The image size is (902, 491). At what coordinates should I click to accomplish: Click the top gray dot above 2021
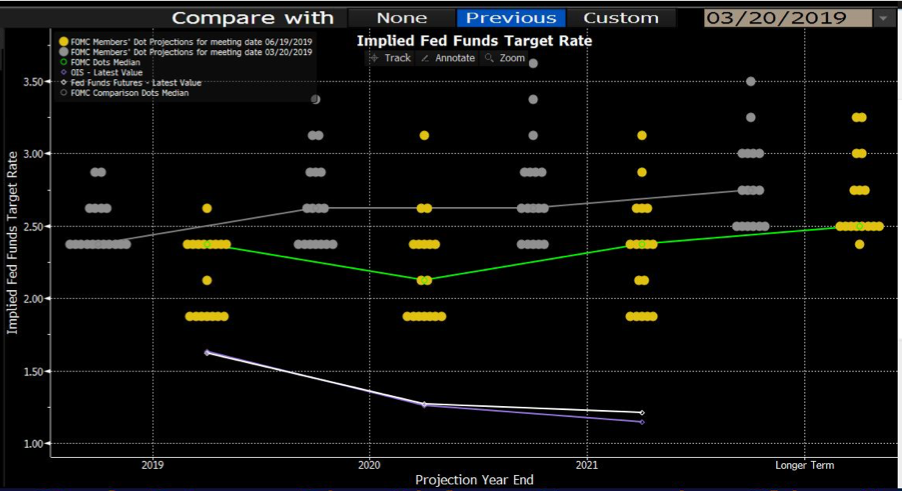click(533, 63)
